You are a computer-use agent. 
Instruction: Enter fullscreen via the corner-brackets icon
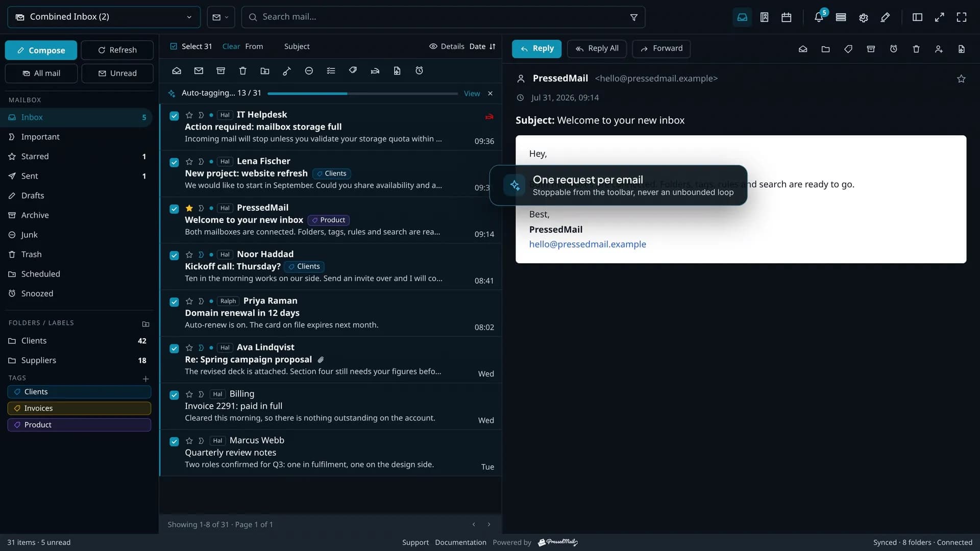point(962,17)
